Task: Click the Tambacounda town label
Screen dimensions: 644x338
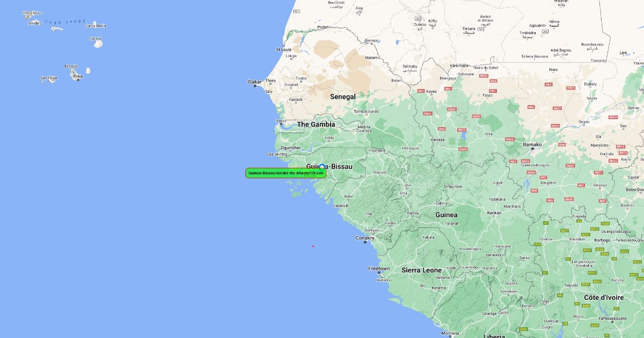Action: [x=365, y=112]
